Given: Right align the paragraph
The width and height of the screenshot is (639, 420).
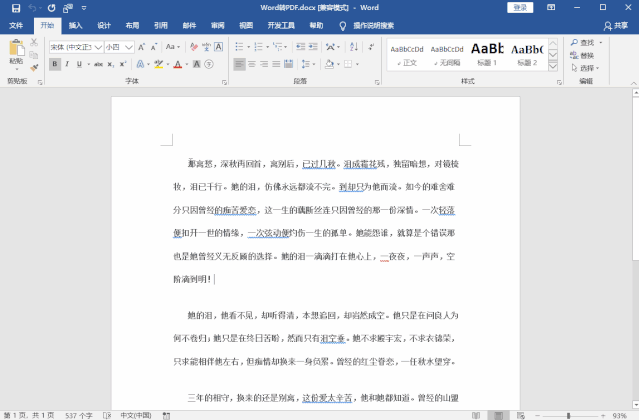Looking at the screenshot, I should 264,64.
